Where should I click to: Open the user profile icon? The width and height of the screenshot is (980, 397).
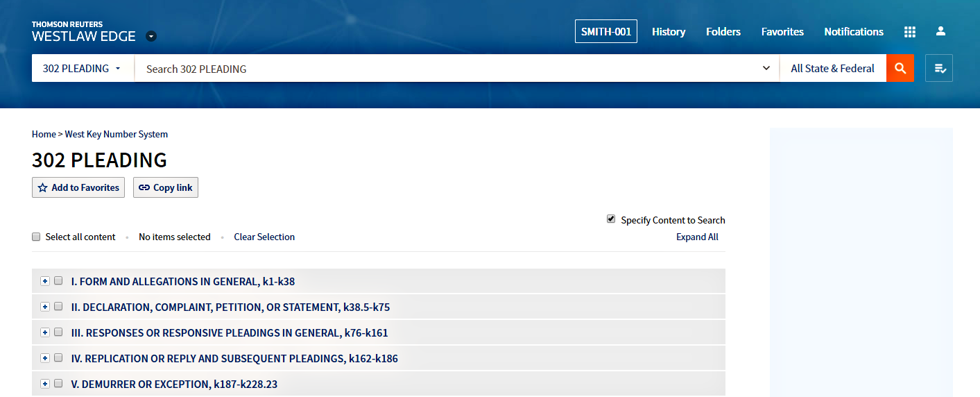pos(940,31)
